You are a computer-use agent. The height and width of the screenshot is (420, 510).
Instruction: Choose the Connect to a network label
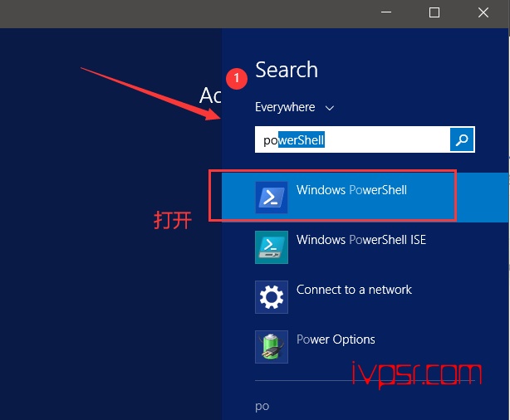coord(354,290)
